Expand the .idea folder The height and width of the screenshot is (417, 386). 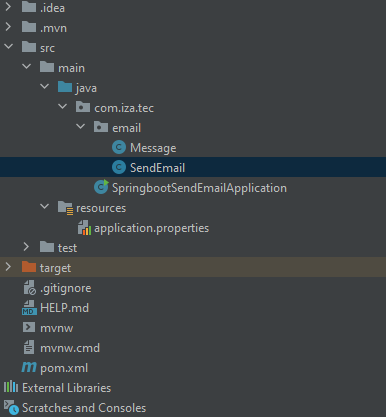[x=8, y=7]
